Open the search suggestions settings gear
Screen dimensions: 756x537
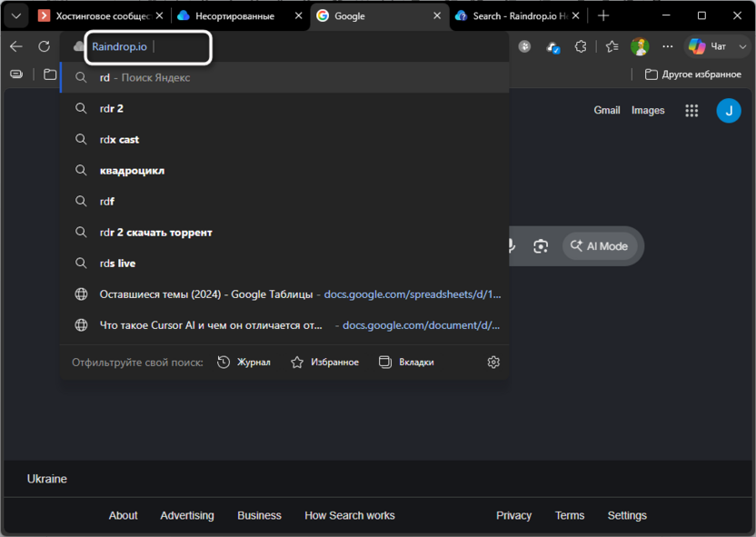tap(493, 362)
